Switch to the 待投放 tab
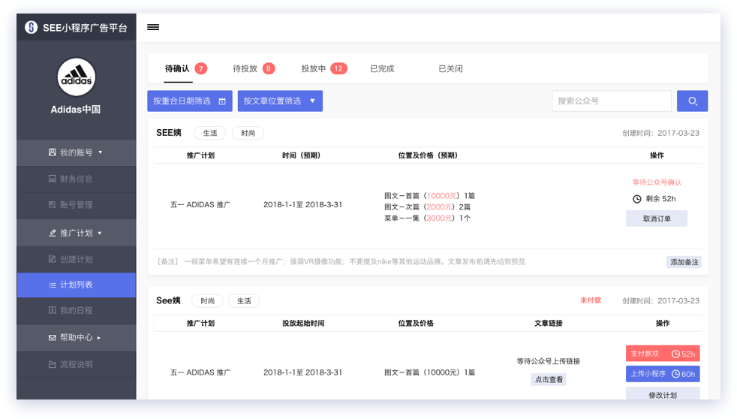 click(253, 69)
